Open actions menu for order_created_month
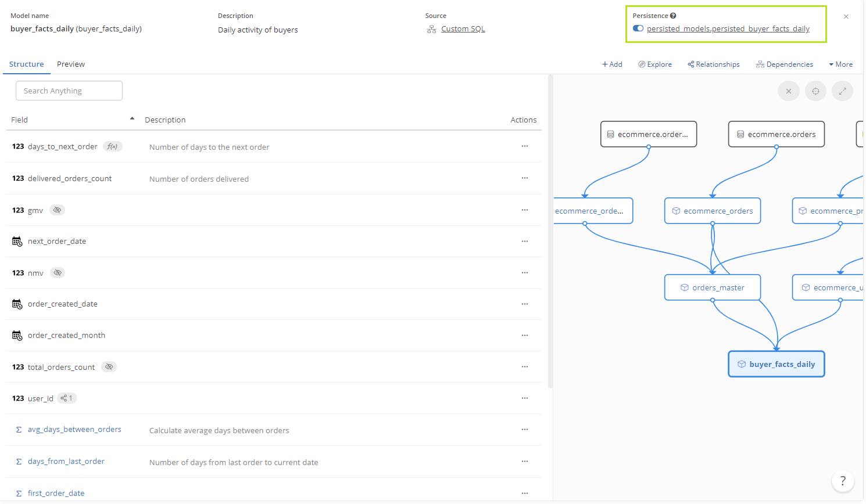 click(525, 335)
